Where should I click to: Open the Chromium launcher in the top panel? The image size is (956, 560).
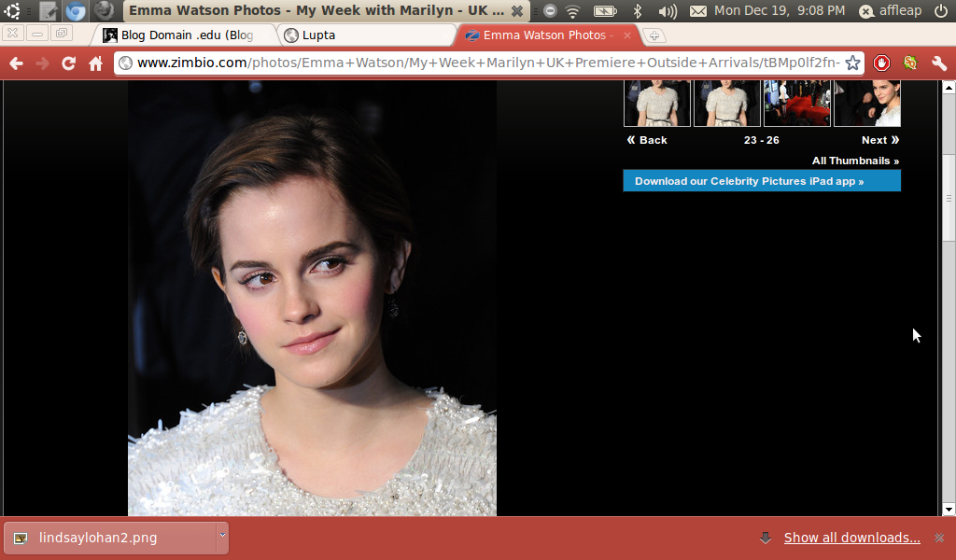click(76, 10)
